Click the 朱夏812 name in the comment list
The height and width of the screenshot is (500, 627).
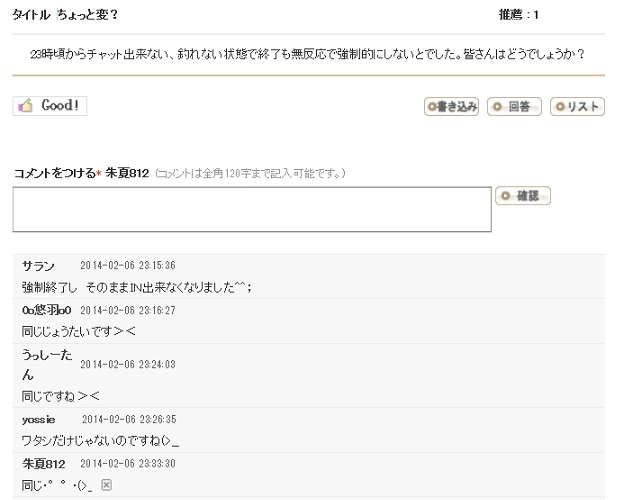pyautogui.click(x=44, y=464)
